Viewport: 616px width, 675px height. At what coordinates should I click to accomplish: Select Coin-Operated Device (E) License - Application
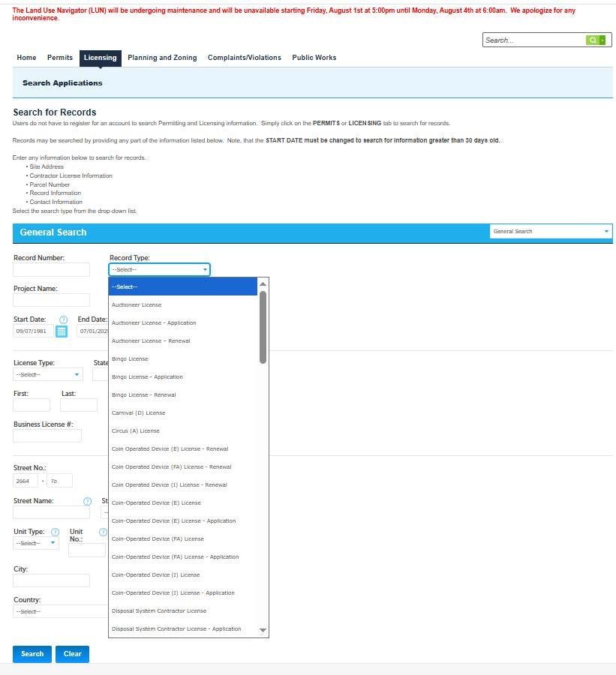(182, 521)
